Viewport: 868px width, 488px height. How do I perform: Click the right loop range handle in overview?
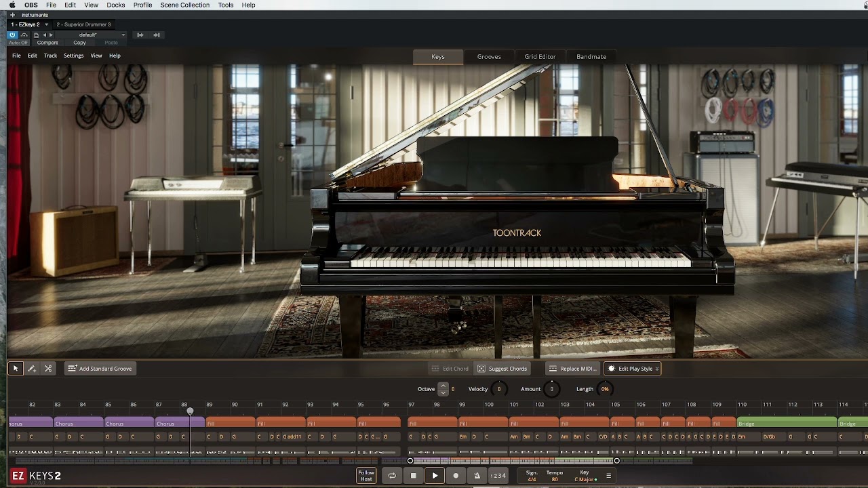[616, 461]
